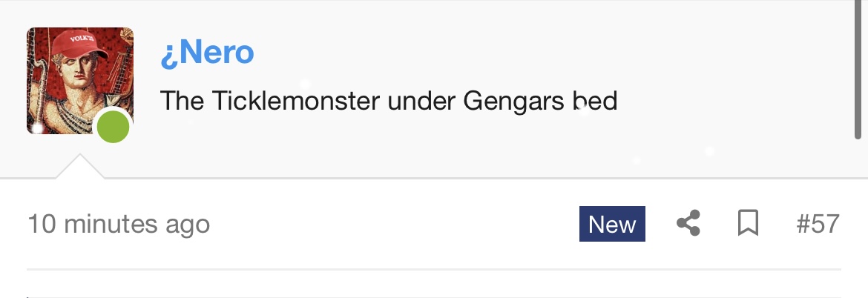
Task: Click the New post badge
Action: (x=612, y=224)
